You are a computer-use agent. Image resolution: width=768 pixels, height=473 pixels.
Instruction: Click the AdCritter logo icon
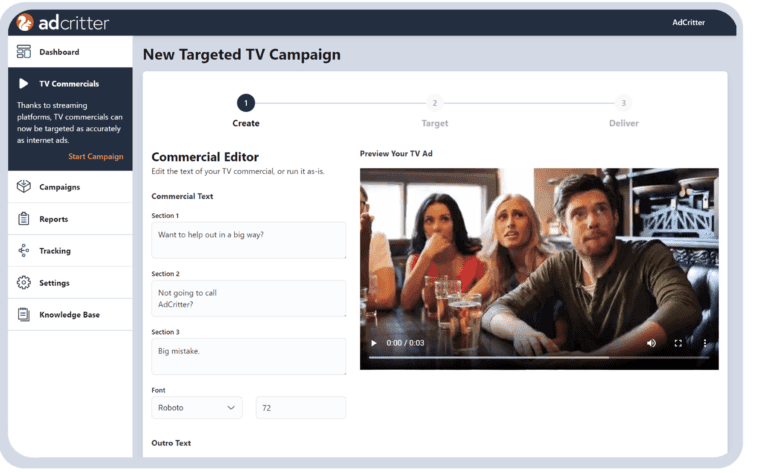[x=27, y=22]
